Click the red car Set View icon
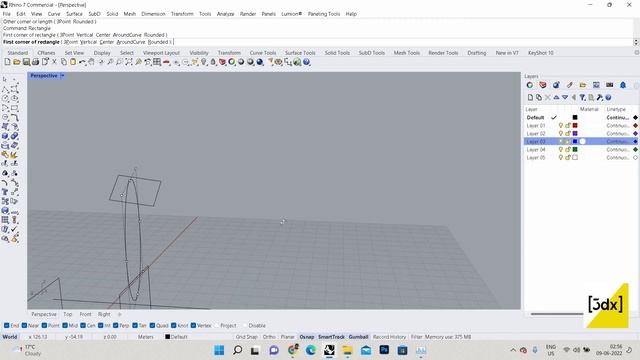640x360 pixels. (x=167, y=62)
